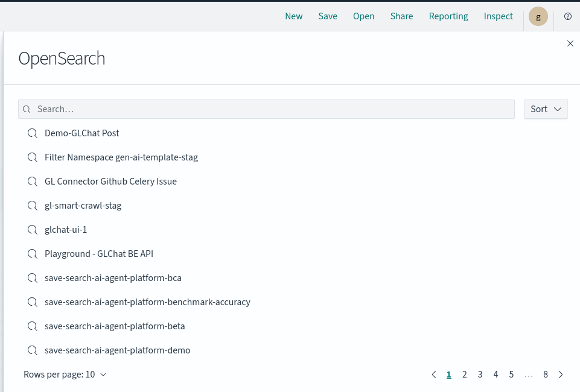Click the search icon beside Demo-GLChat Post

[33, 133]
